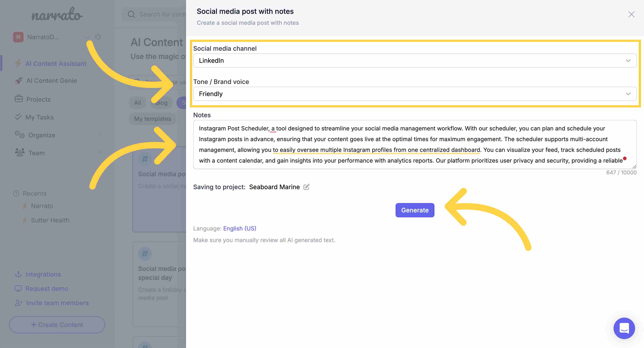Click the Invite team members person icon
644x348 pixels.
(x=19, y=303)
